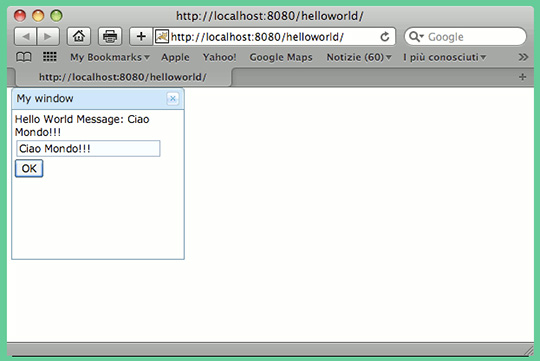The height and width of the screenshot is (361, 540).
Task: Open the Google Maps bookmark
Action: pyautogui.click(x=281, y=57)
